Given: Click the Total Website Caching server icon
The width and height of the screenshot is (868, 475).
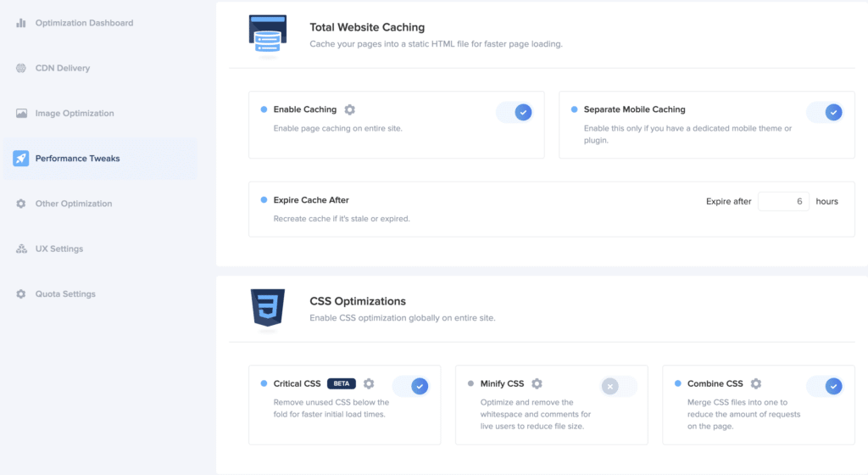Looking at the screenshot, I should click(266, 35).
